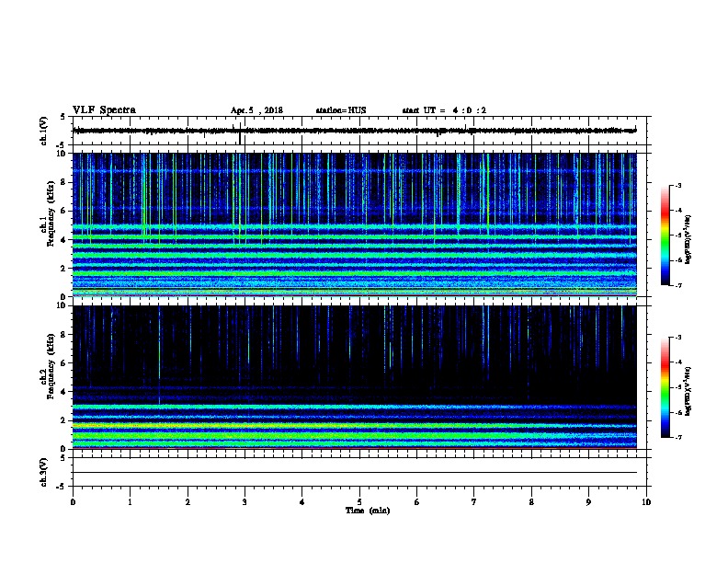Select the "Time (min)" axis label
The image size is (728, 563).
coord(368,511)
